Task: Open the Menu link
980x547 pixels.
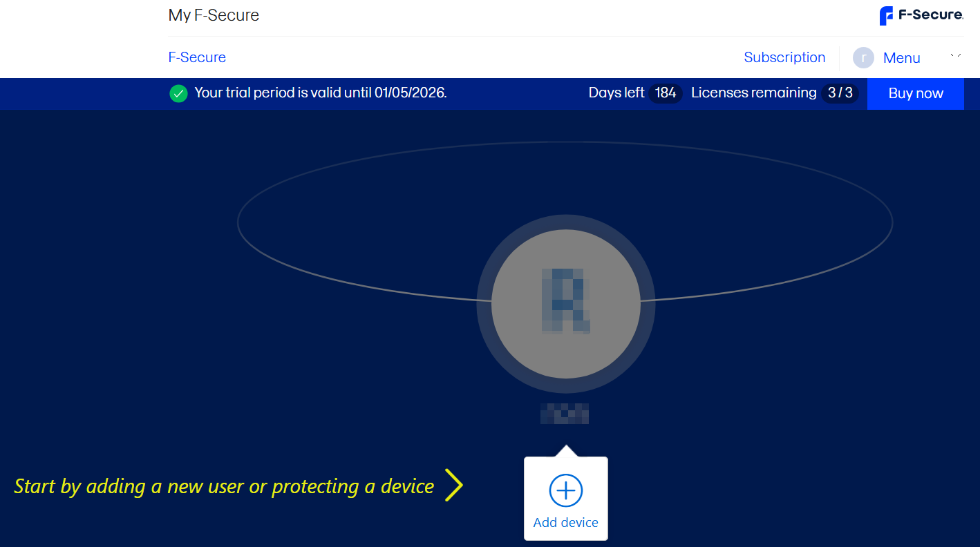Action: click(902, 58)
